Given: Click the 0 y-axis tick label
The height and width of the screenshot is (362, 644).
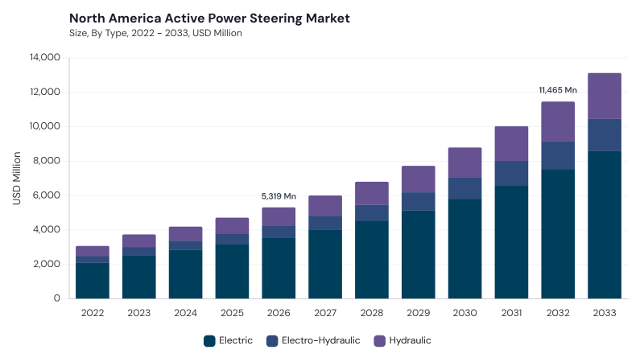Looking at the screenshot, I should pyautogui.click(x=56, y=298).
